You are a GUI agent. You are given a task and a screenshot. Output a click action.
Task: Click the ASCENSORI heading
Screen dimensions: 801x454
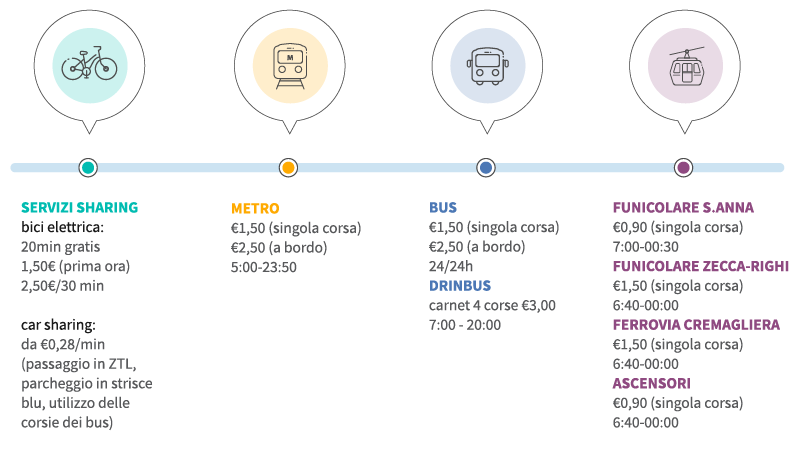click(652, 384)
